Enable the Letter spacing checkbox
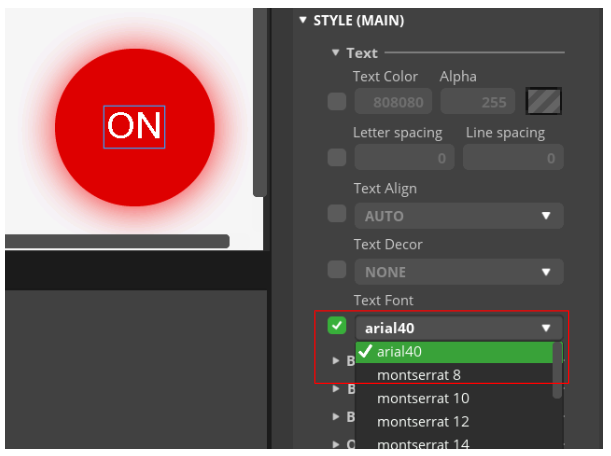Viewport: 611px width, 456px height. pyautogui.click(x=337, y=158)
